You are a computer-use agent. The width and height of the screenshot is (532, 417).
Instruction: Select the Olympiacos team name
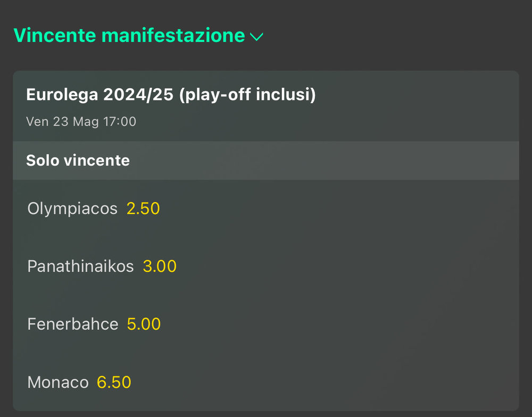click(x=72, y=208)
